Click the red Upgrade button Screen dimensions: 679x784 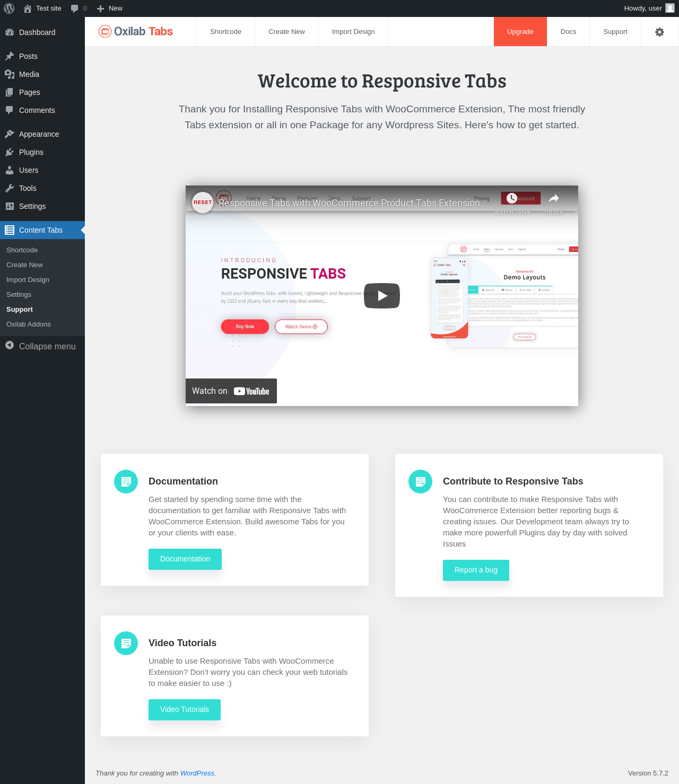pos(520,32)
